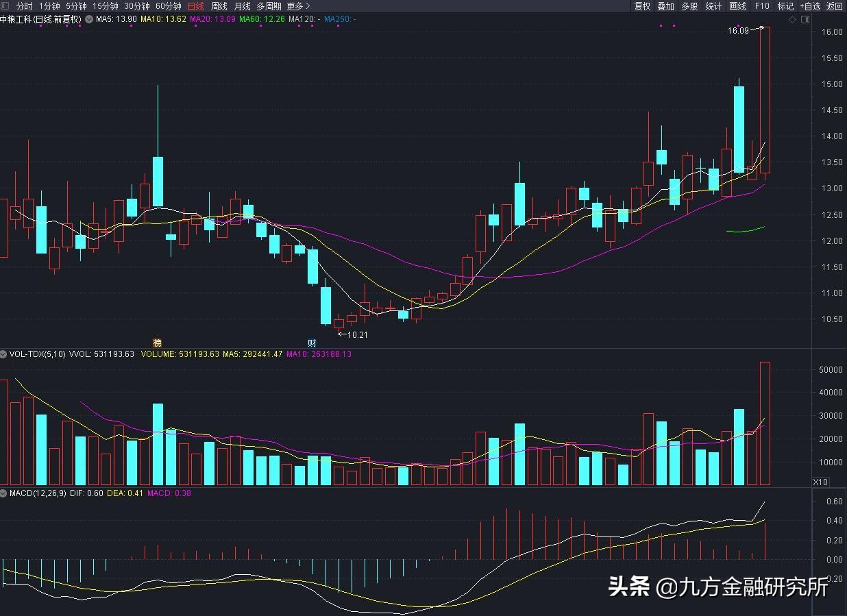Viewport: 847px width, 616px height.
Task: Open F10 fundamental data
Action: pos(761,5)
